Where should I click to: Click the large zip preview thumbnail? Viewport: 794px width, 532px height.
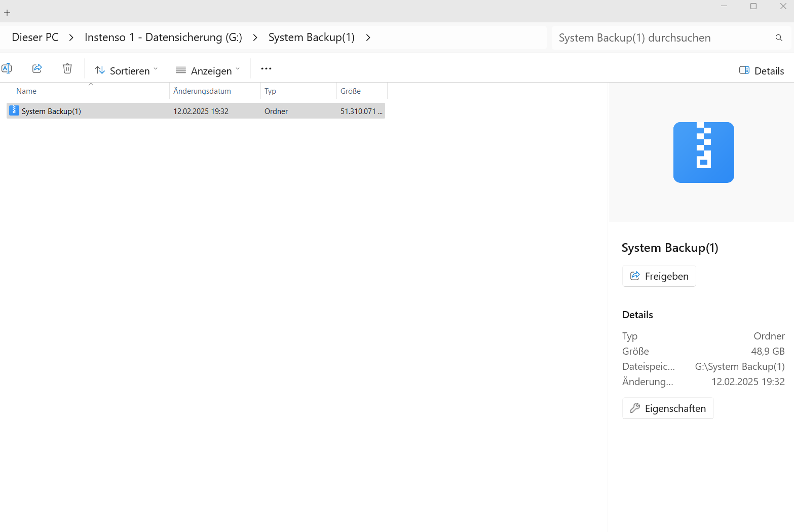(703, 153)
